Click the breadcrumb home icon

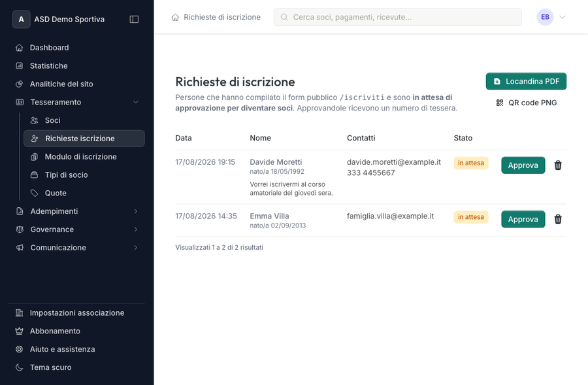[175, 17]
